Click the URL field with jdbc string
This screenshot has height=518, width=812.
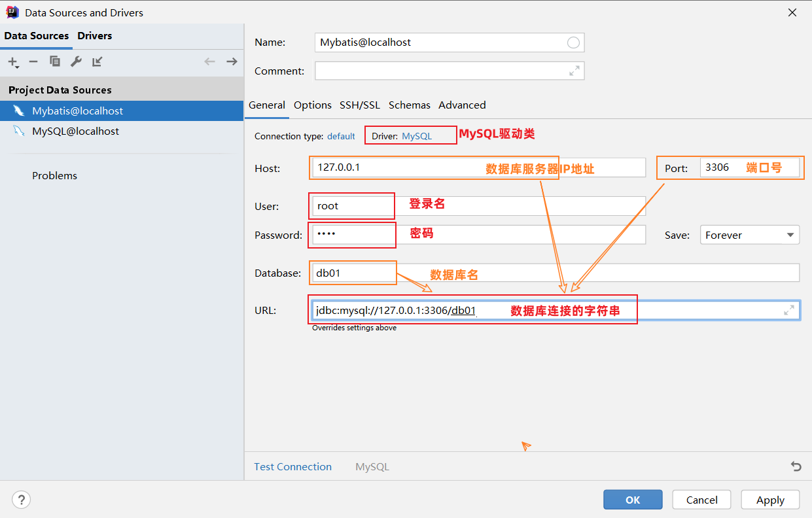(x=556, y=310)
